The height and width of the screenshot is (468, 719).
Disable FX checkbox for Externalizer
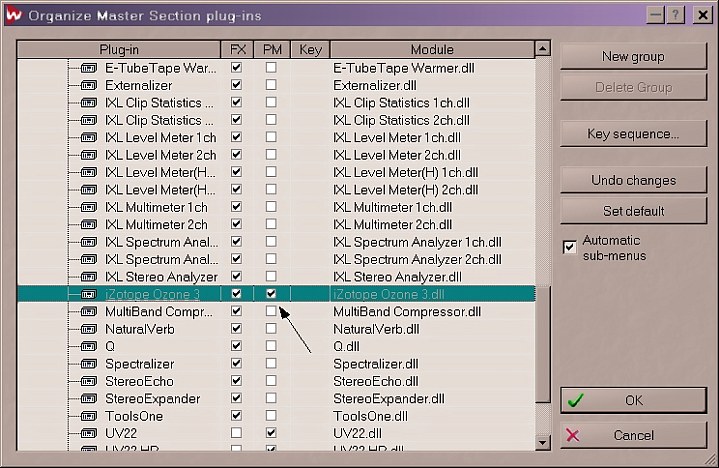pos(236,85)
